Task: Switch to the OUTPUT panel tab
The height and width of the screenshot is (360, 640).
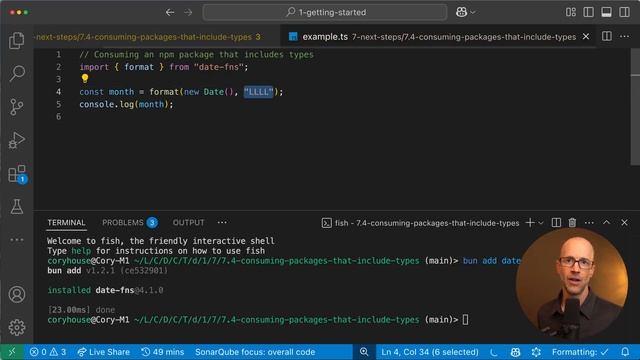Action: coord(188,222)
